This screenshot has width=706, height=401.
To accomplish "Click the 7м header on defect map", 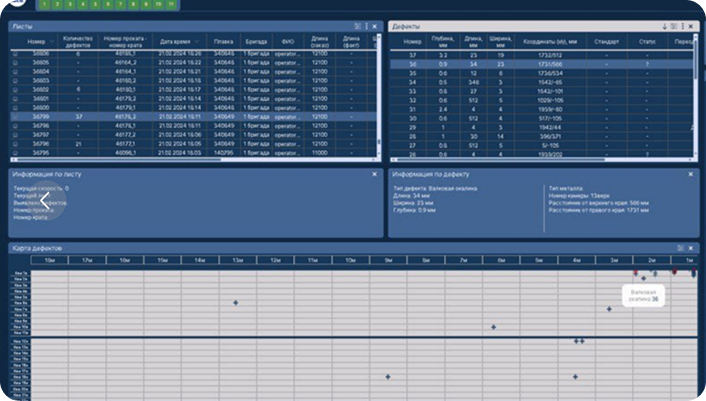I will tap(463, 260).
